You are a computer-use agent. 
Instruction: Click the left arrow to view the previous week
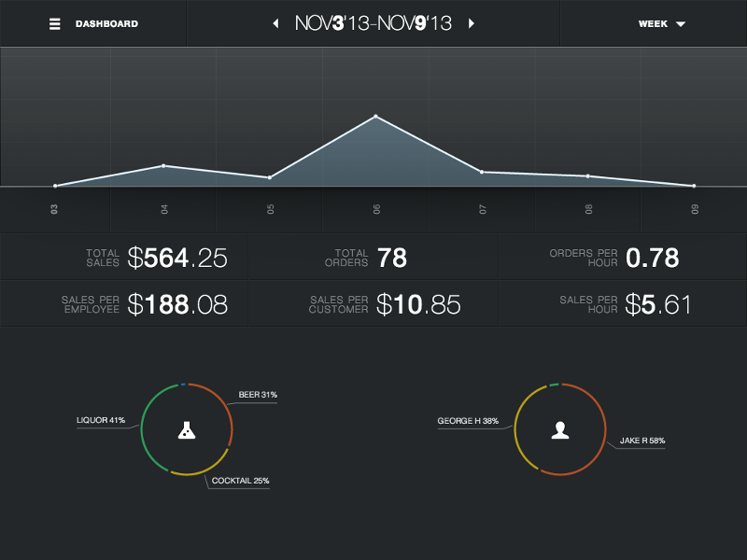[274, 23]
